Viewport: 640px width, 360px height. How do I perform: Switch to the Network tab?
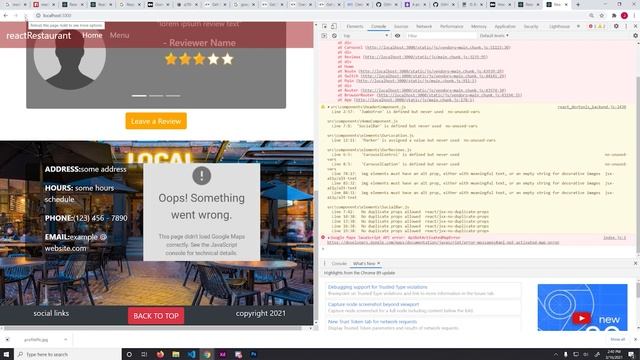tap(424, 27)
